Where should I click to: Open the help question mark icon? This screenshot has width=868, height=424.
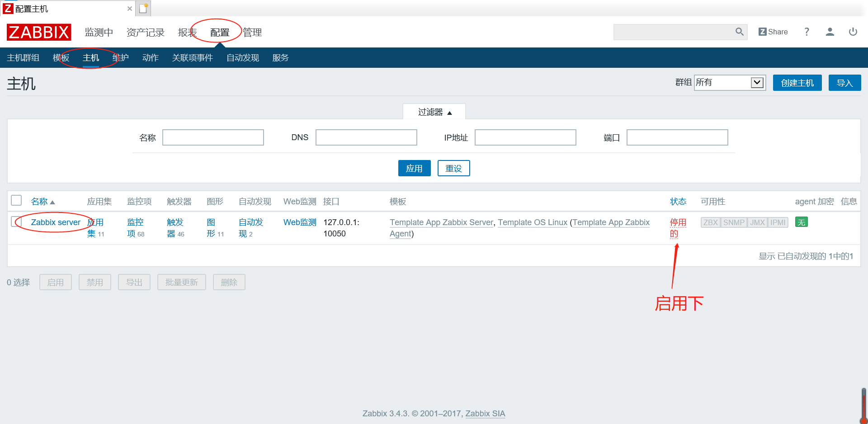pyautogui.click(x=807, y=32)
